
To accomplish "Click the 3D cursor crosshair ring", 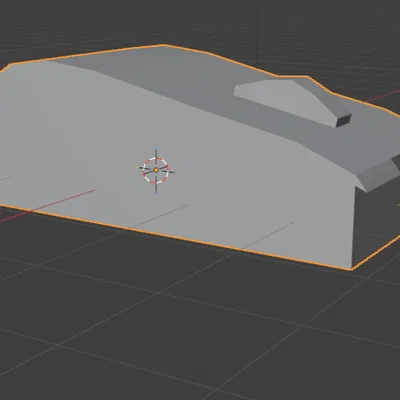I will point(156,170).
